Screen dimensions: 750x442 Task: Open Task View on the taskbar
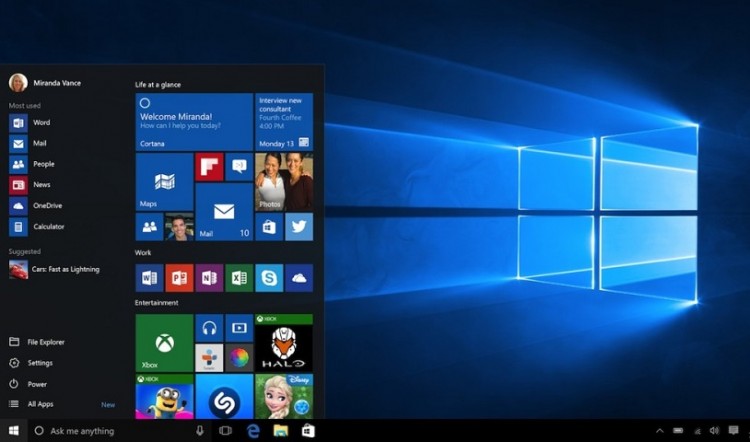click(x=225, y=431)
